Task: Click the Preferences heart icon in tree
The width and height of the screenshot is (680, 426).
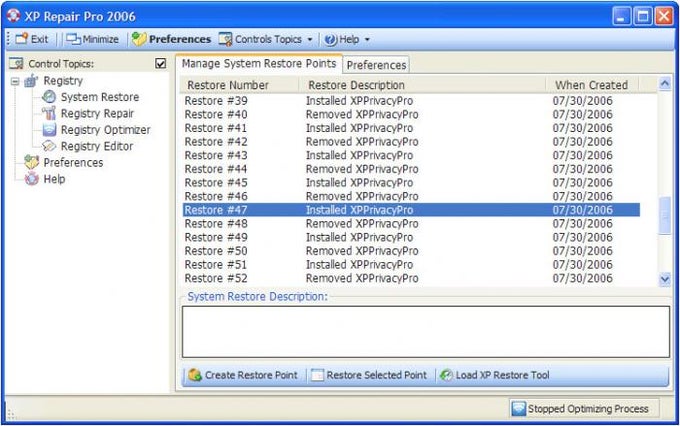Action: pos(31,162)
